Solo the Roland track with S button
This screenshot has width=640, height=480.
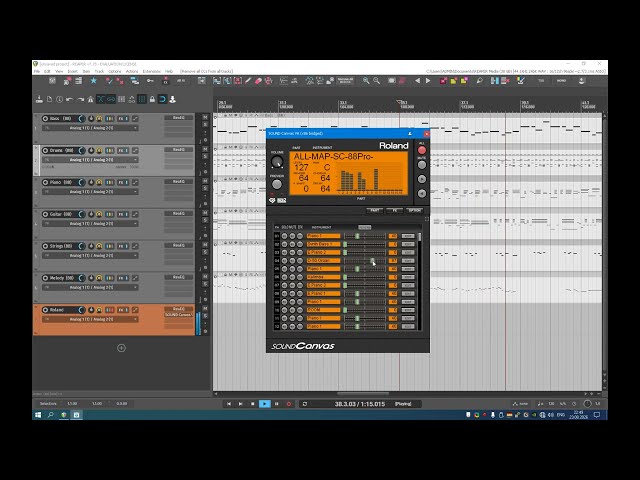tap(205, 316)
